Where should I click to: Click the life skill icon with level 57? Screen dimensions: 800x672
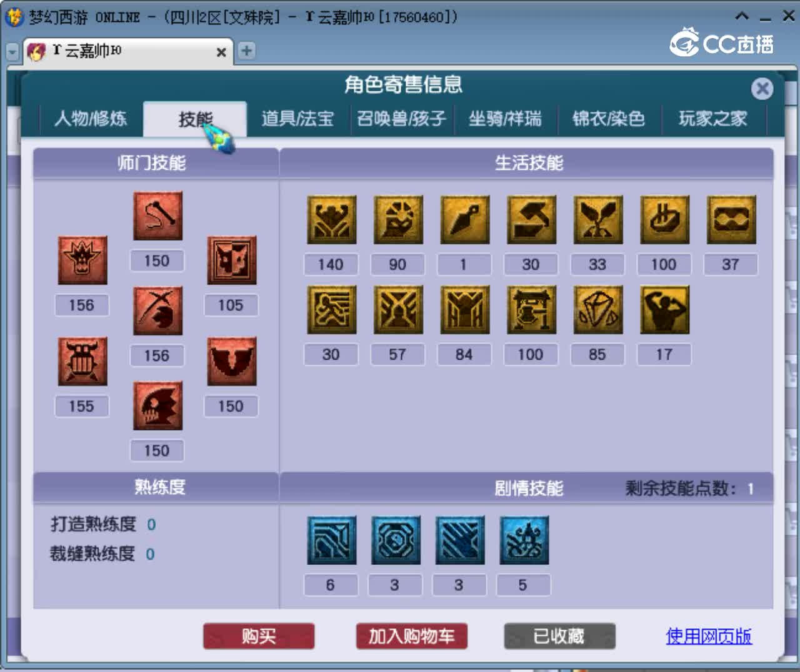click(x=398, y=310)
